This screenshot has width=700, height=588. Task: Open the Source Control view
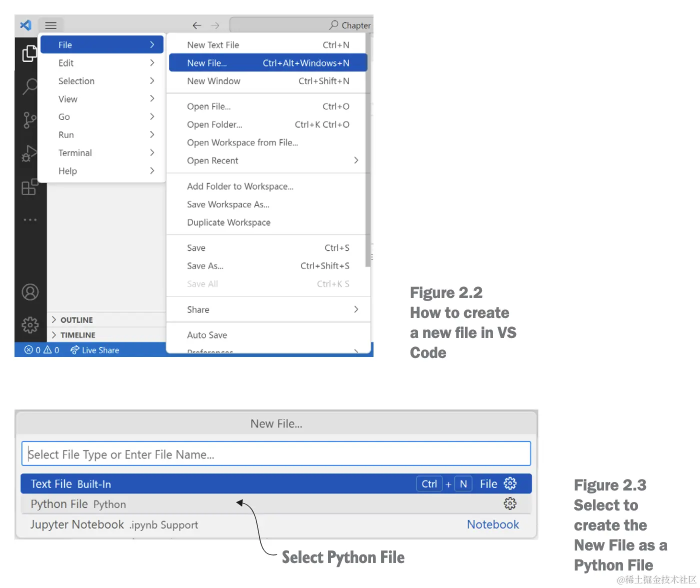29,120
